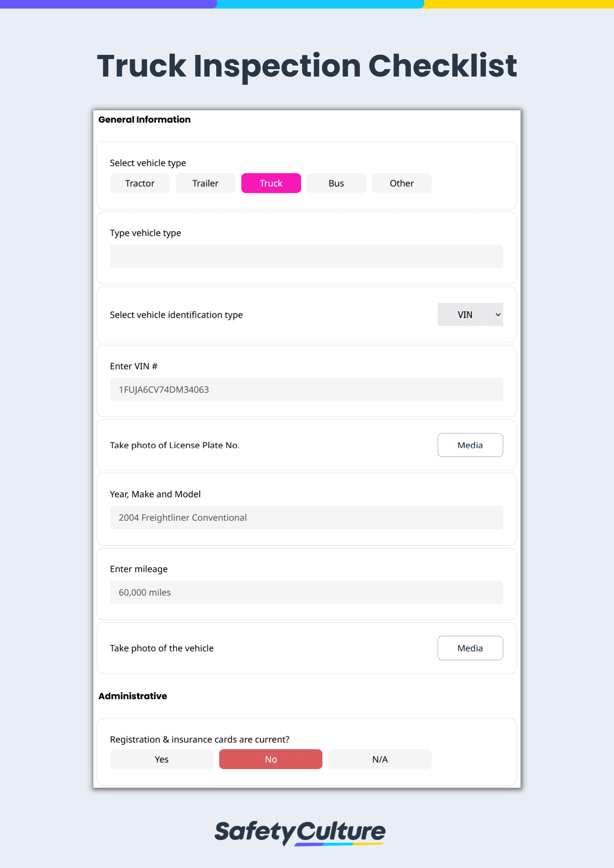Answer Yes for registration and insurance

[162, 759]
